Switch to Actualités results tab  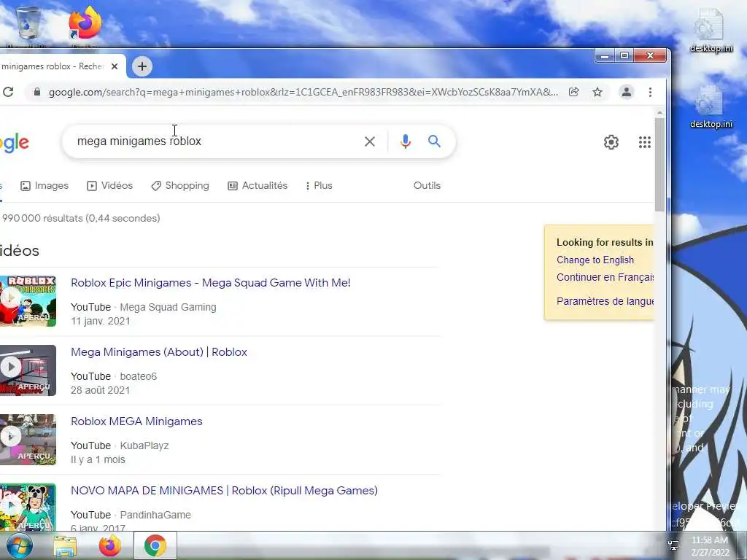coord(258,186)
